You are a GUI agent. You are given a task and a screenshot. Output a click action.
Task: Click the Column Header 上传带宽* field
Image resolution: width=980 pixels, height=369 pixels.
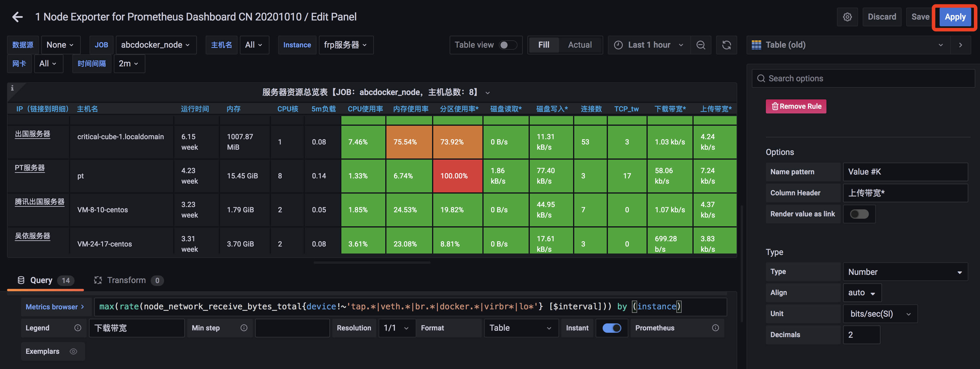point(905,193)
